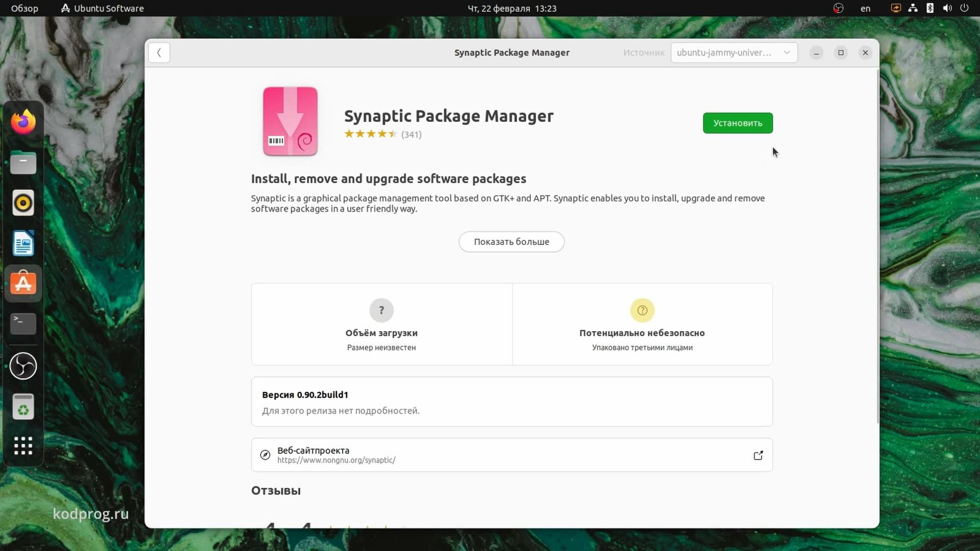
Task: Click the Ubuntu Software dock icon
Action: click(23, 284)
